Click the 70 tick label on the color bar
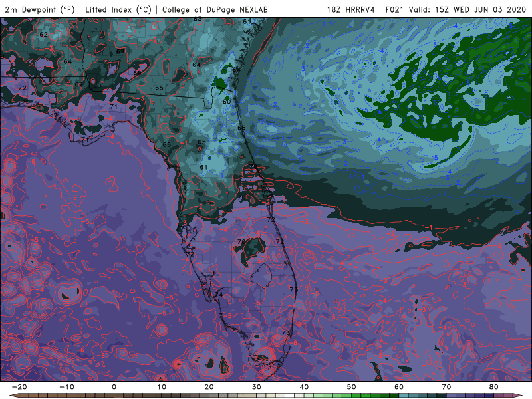 pos(446,387)
